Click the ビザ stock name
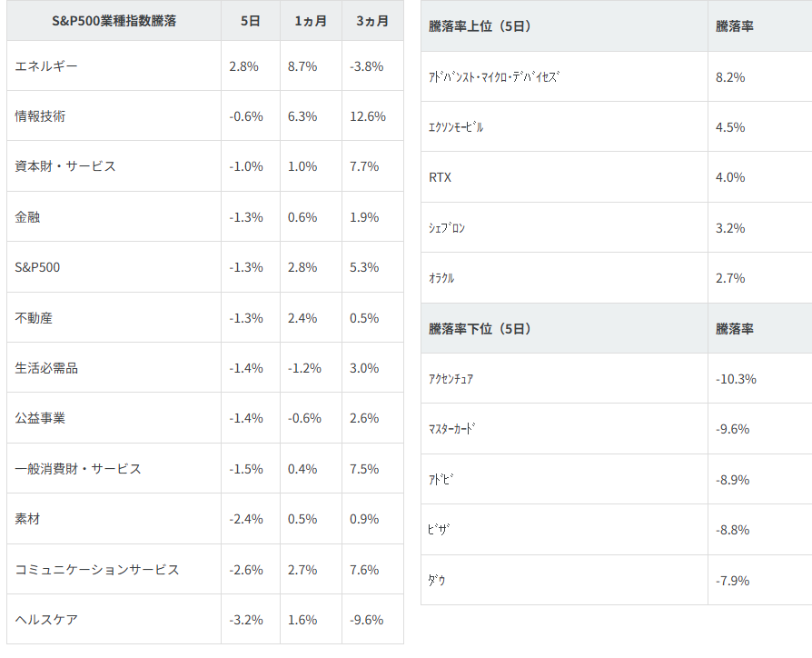This screenshot has width=812, height=658. pos(440,530)
